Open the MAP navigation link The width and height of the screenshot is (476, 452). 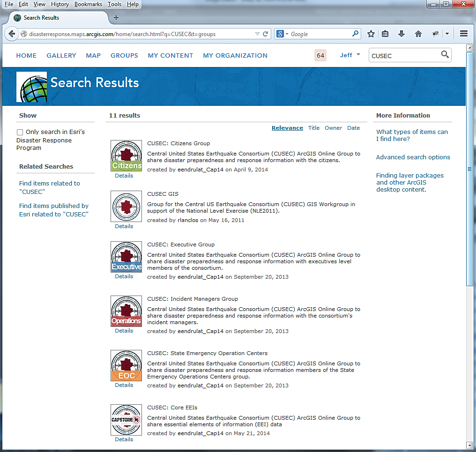coord(93,56)
